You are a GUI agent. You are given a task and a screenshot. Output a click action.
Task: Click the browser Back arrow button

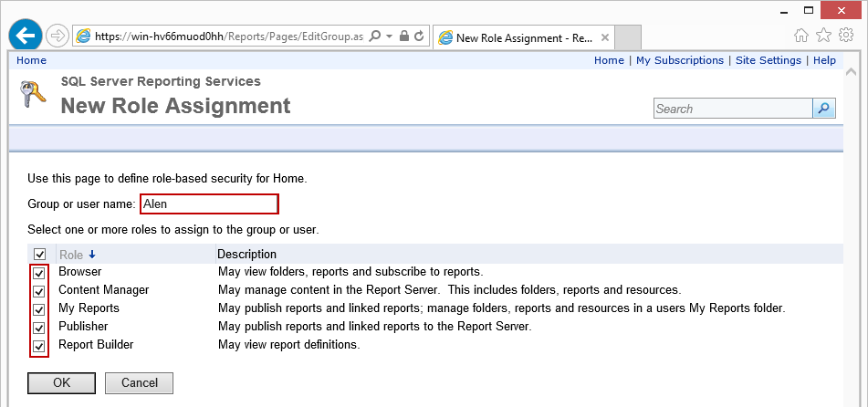pyautogui.click(x=25, y=36)
